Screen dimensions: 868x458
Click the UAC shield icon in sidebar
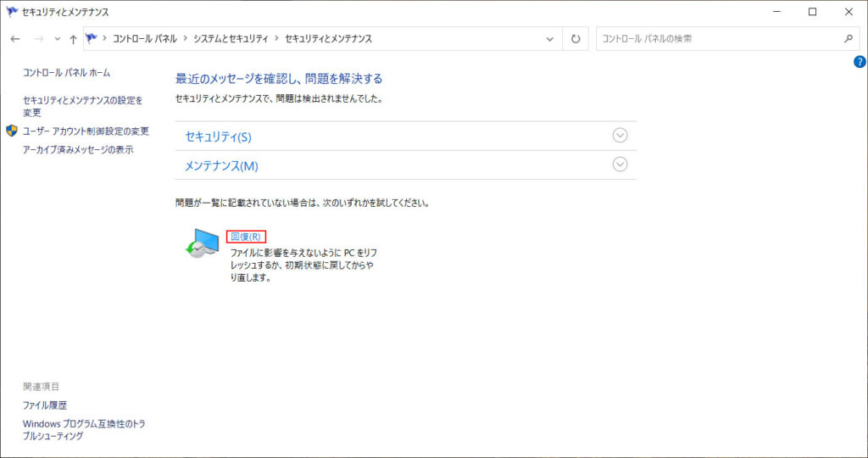[x=12, y=131]
